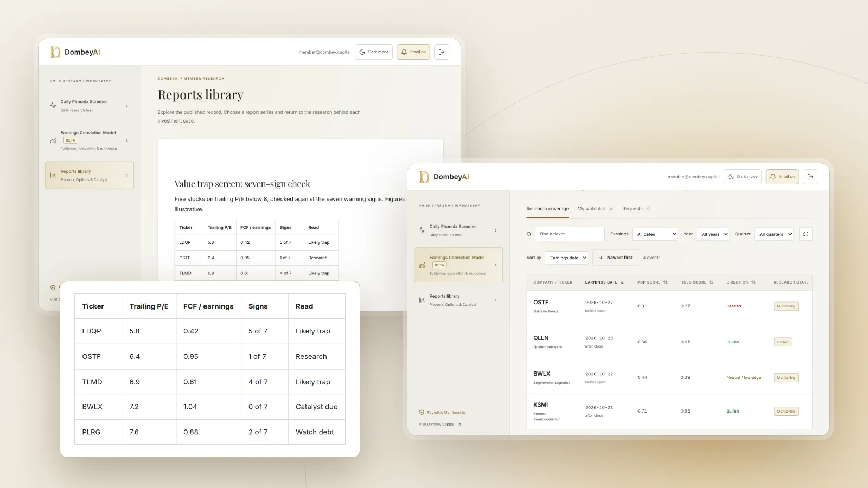Image resolution: width=868 pixels, height=488 pixels.
Task: Expand the Reports library chevron, right window sidebar
Action: click(496, 300)
